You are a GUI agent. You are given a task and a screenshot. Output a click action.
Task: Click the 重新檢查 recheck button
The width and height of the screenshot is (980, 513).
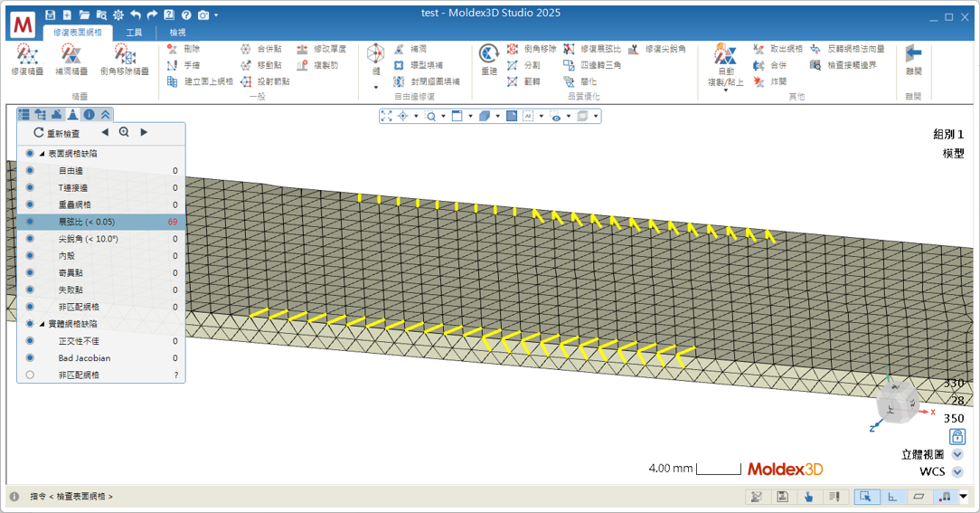pyautogui.click(x=56, y=133)
